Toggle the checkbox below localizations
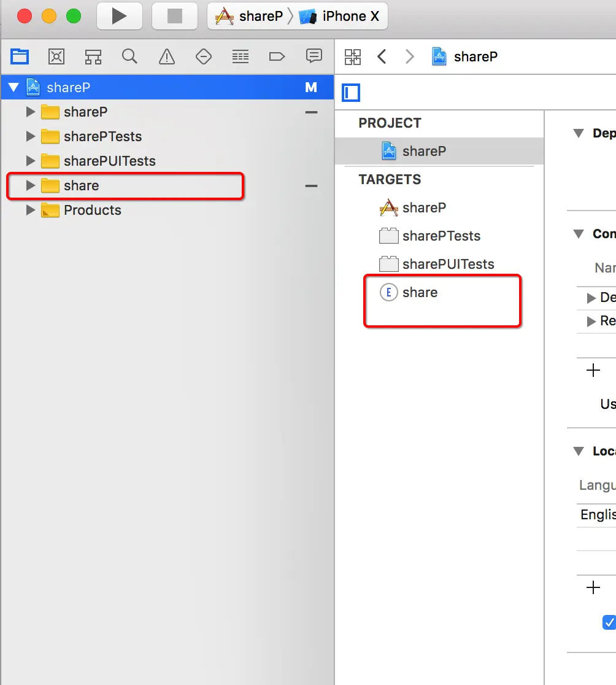Image resolution: width=616 pixels, height=685 pixels. tap(609, 622)
